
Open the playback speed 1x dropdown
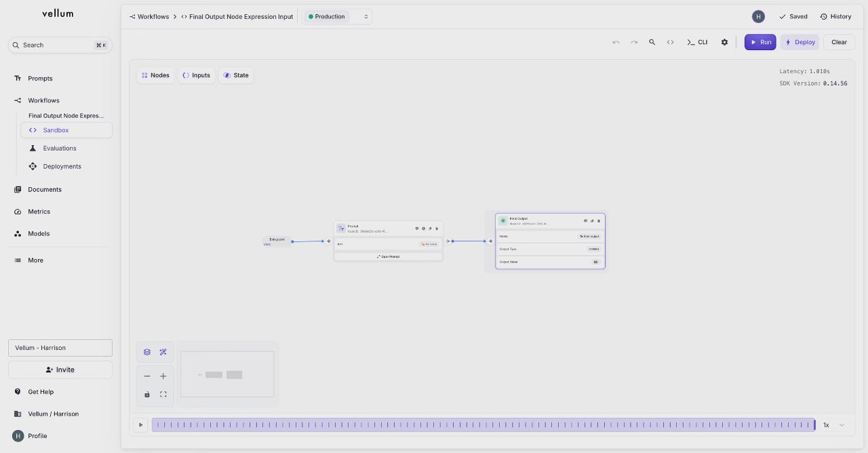(x=833, y=425)
